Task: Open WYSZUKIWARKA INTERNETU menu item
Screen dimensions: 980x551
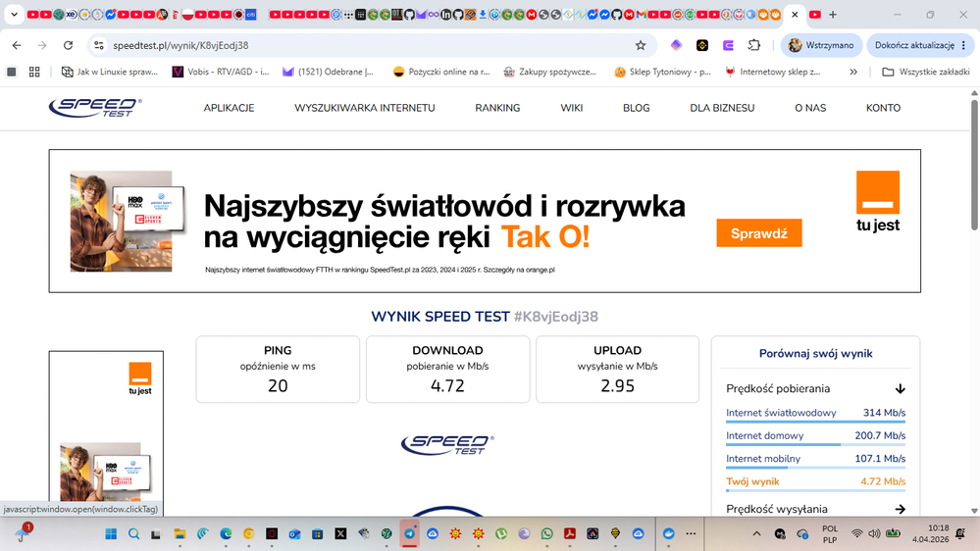Action: pyautogui.click(x=364, y=108)
